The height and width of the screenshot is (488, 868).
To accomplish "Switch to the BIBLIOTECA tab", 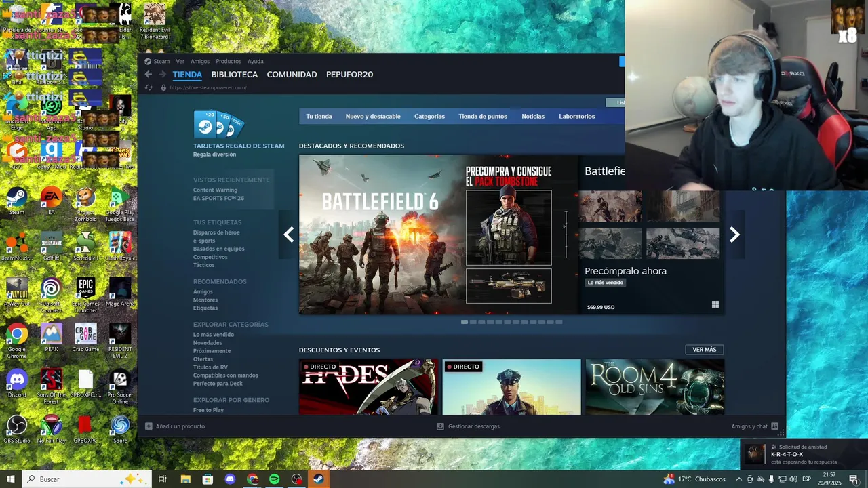I will 235,75.
